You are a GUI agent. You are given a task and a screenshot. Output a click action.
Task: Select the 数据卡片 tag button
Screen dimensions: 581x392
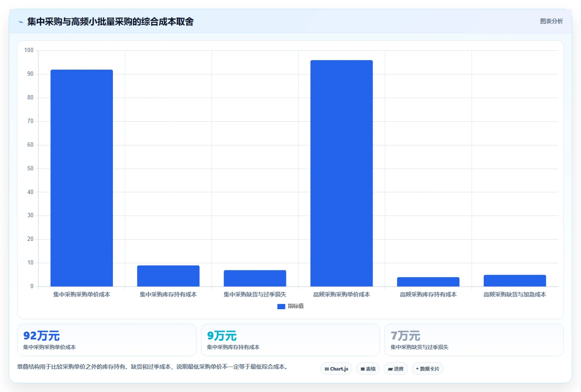pos(427,369)
